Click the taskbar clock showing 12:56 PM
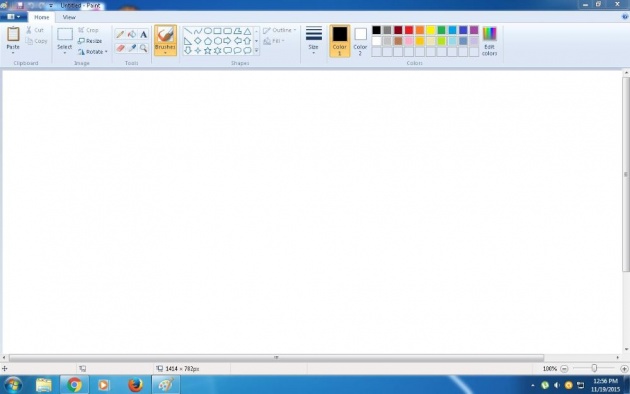The image size is (630, 394). (x=605, y=381)
